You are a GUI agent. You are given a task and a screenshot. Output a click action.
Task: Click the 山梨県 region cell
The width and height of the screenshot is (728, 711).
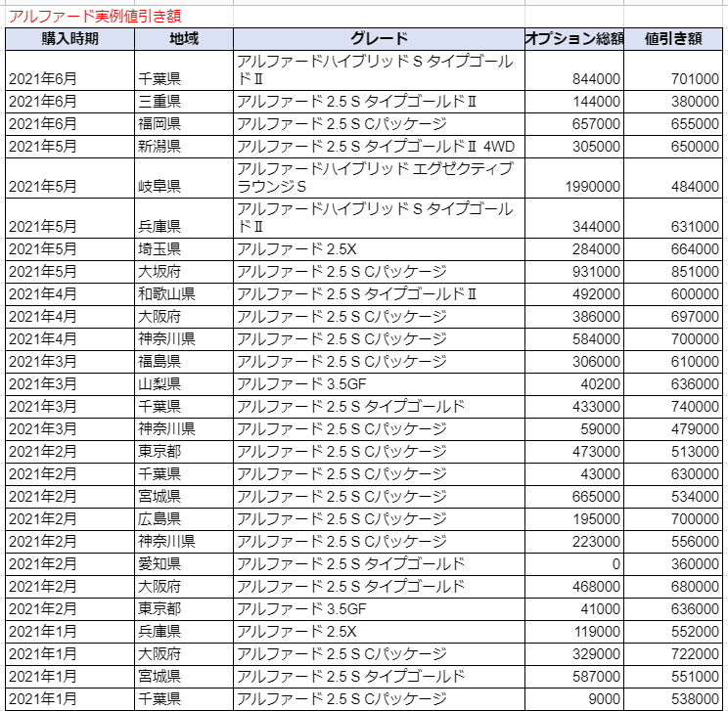[184, 384]
